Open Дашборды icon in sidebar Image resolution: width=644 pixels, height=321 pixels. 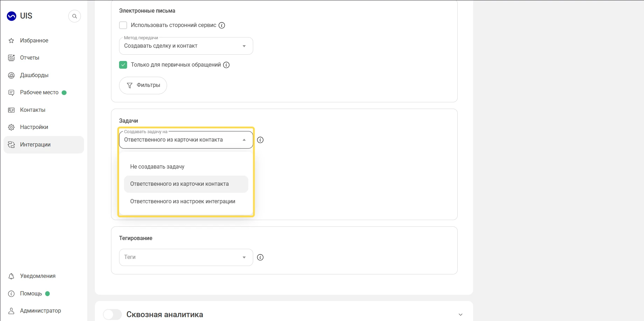coord(11,75)
